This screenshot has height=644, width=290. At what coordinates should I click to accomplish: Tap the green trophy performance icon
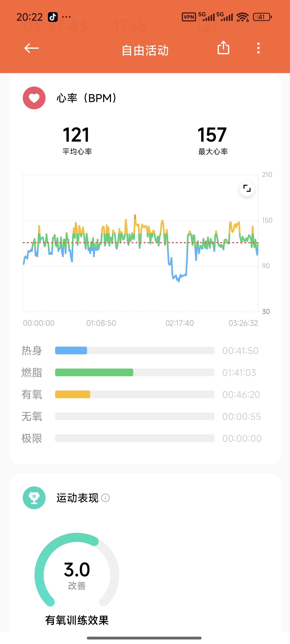[34, 498]
